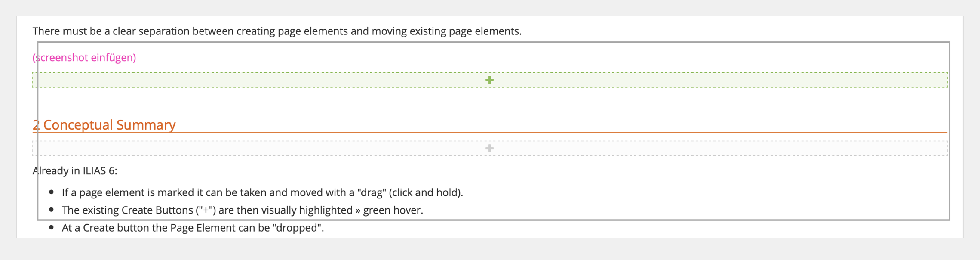Viewport: 980px width, 260px height.
Task: Click the bullet dot before "If a page element"
Action: point(52,192)
